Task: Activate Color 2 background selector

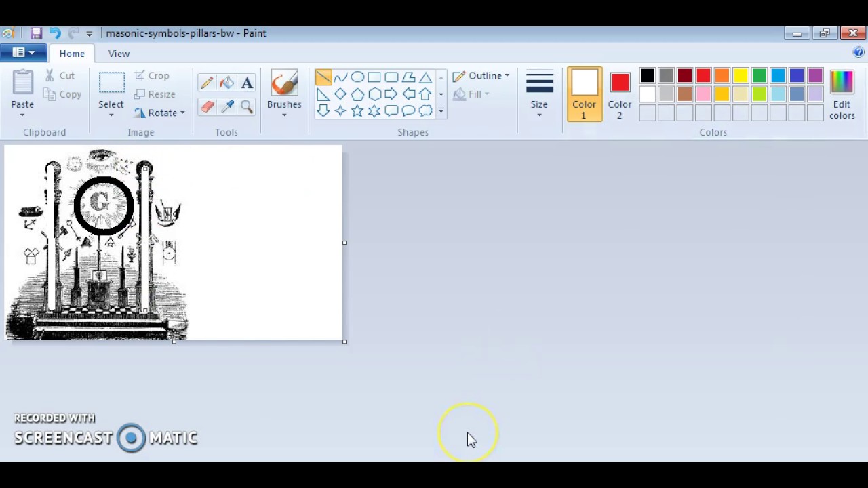Action: [x=620, y=94]
